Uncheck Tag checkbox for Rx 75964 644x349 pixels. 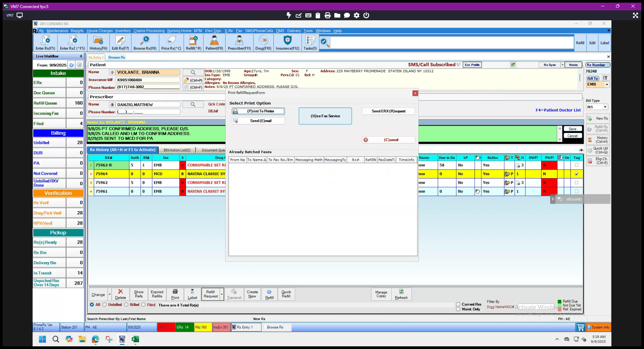pyautogui.click(x=576, y=174)
